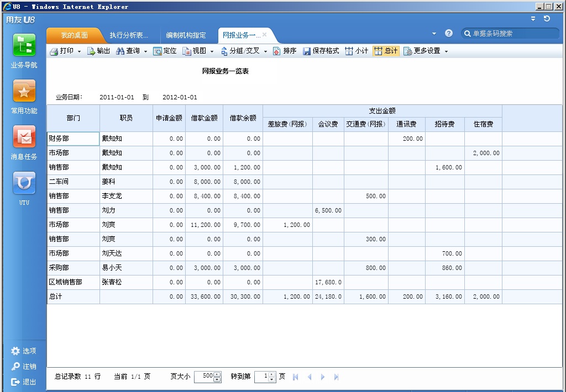The image size is (566, 392).
Task: Click the 转到第 page number field
Action: click(265, 377)
